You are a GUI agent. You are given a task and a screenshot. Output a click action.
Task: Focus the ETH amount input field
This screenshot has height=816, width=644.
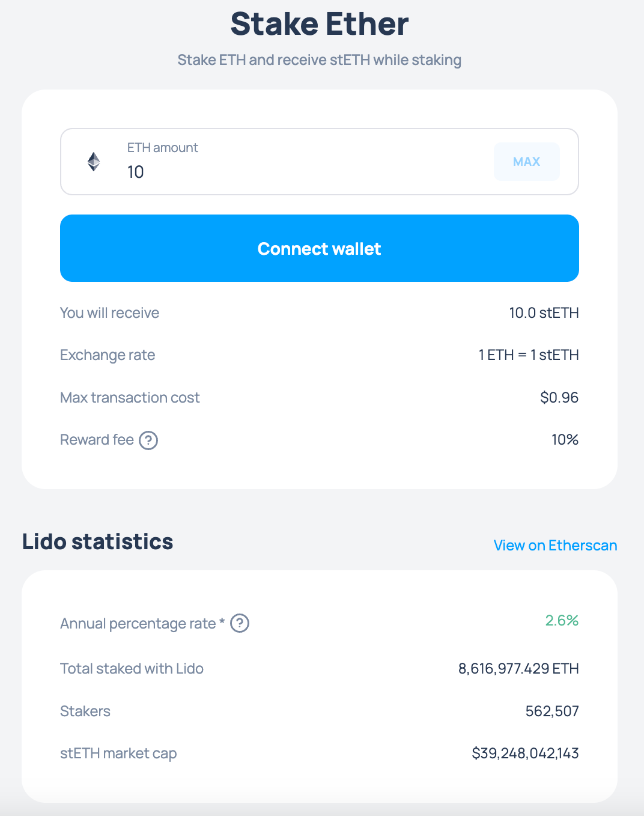(300, 172)
